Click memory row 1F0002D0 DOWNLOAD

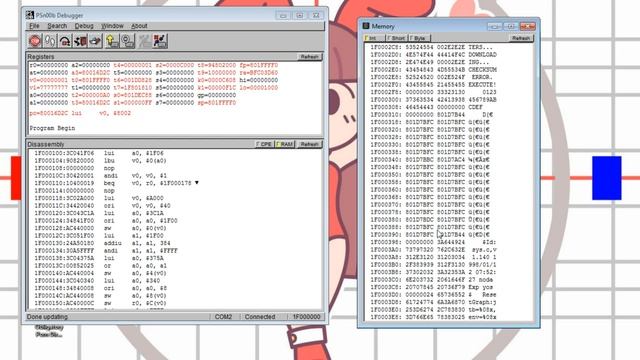click(x=433, y=55)
